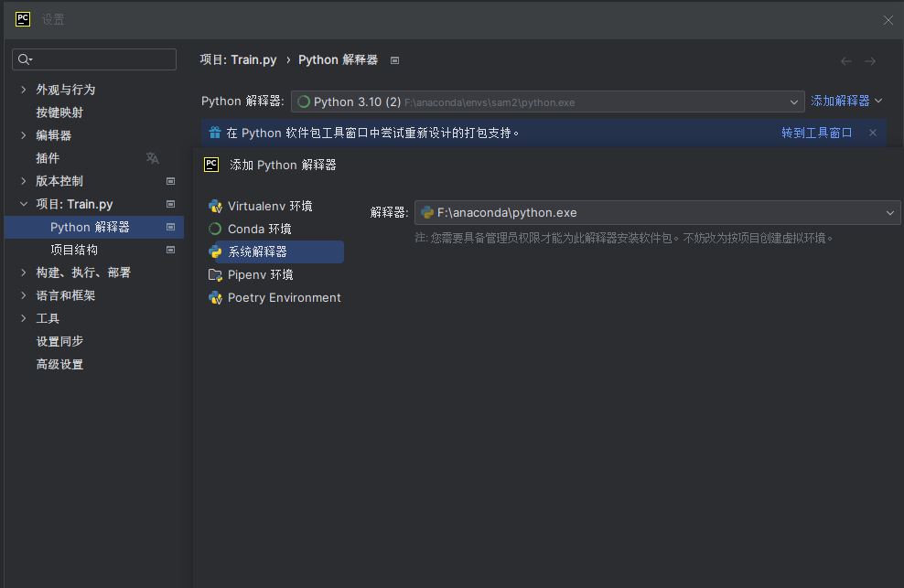Click the 项目: Train.py breadcrumb

pyautogui.click(x=238, y=60)
